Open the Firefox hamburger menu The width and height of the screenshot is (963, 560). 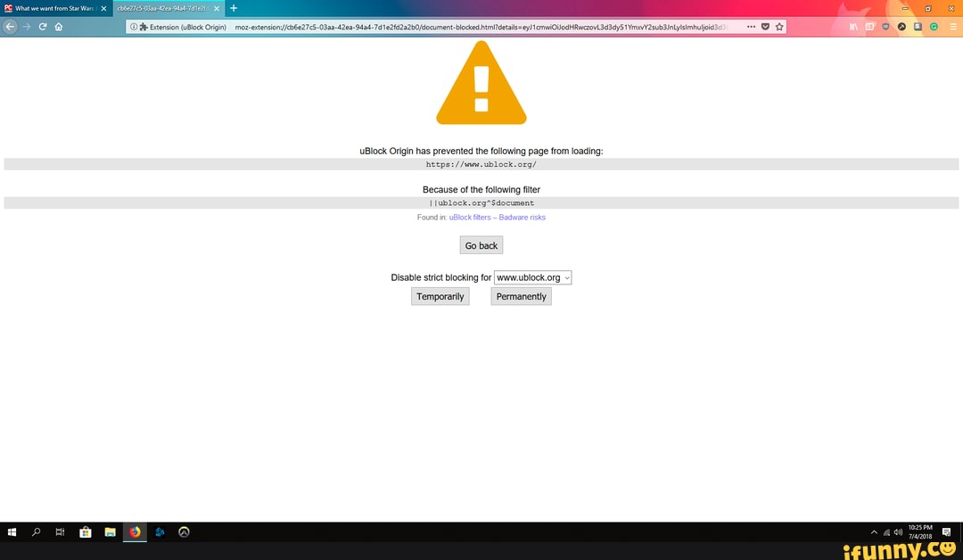click(952, 27)
